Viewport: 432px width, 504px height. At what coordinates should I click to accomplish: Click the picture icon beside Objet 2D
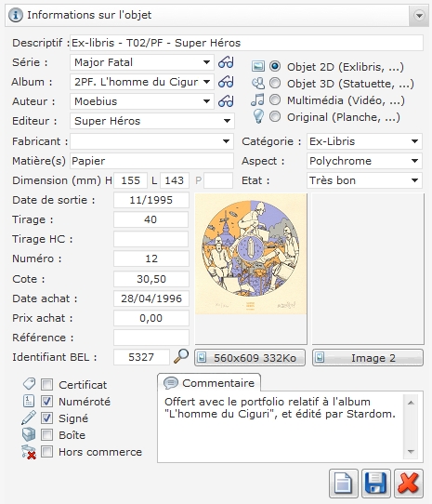click(258, 66)
